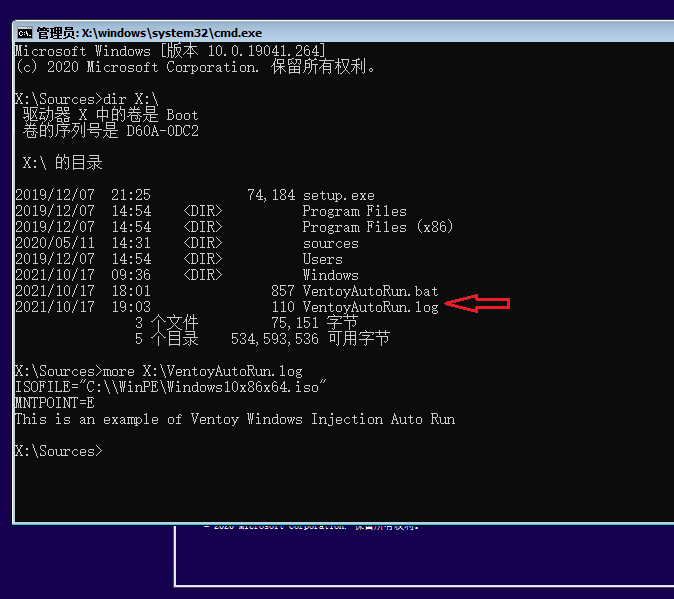Screen dimensions: 674x599
Task: Click the Ventoy Windows Injection Auto Run text
Action: [235, 419]
